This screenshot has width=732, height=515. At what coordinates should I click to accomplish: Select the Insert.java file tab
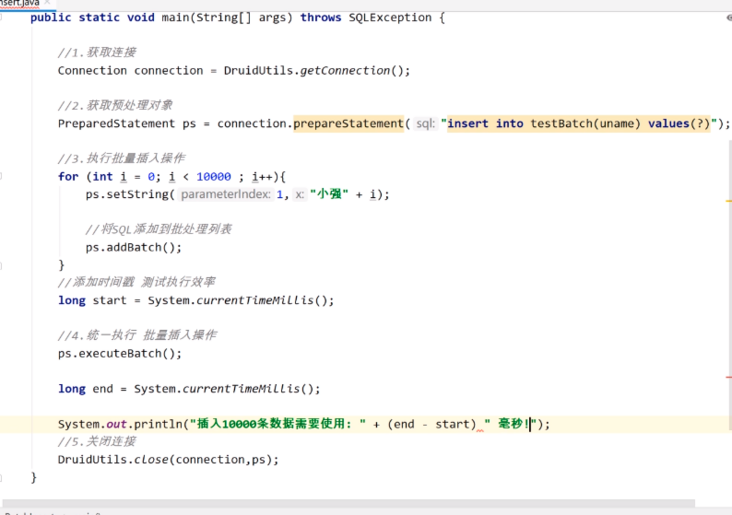pos(20,3)
